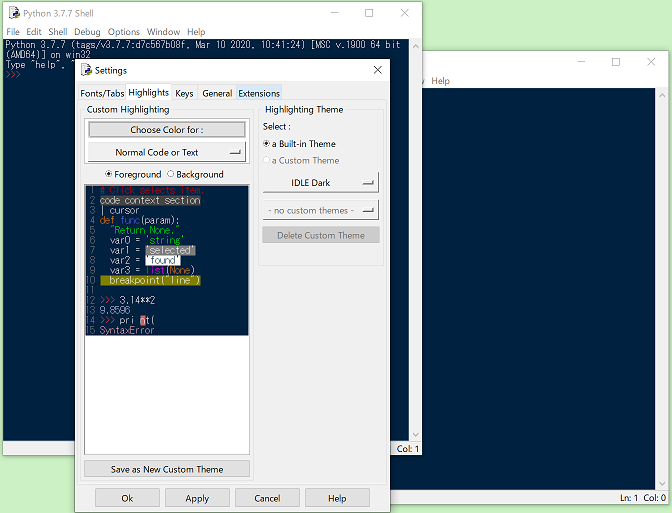Open the Shell menu
672x513 pixels.
click(58, 32)
